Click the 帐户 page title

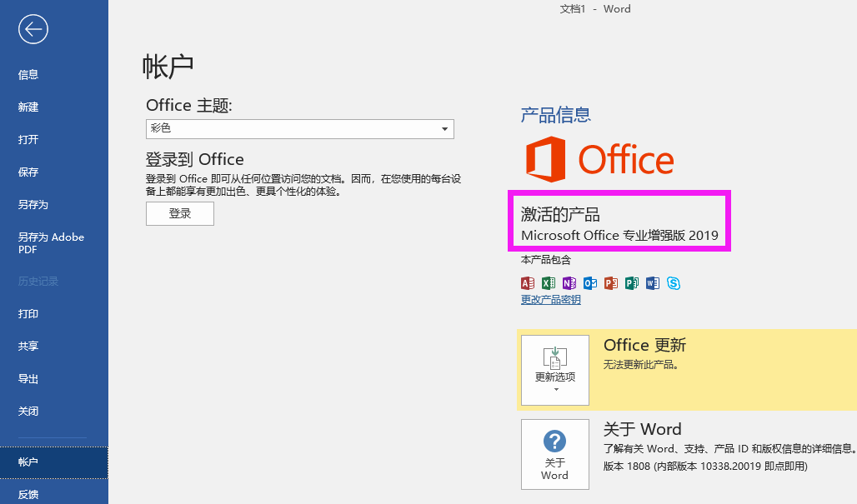coord(168,67)
